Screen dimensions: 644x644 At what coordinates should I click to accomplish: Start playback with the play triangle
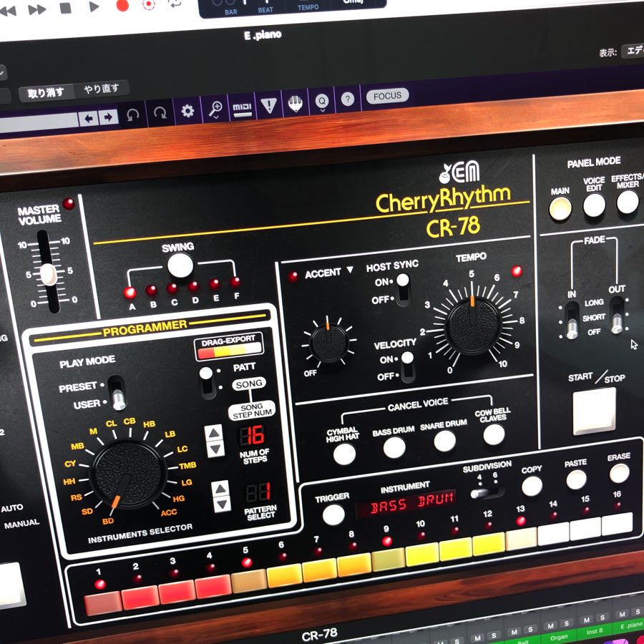(x=94, y=6)
